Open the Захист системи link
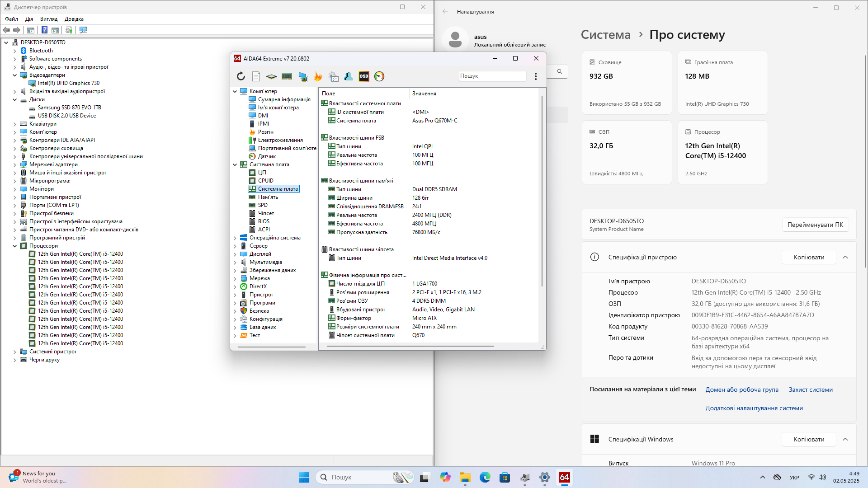Image resolution: width=868 pixels, height=488 pixels. pyautogui.click(x=811, y=389)
